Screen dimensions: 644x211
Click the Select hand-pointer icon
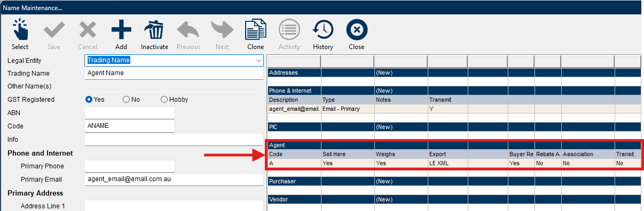pos(20,29)
